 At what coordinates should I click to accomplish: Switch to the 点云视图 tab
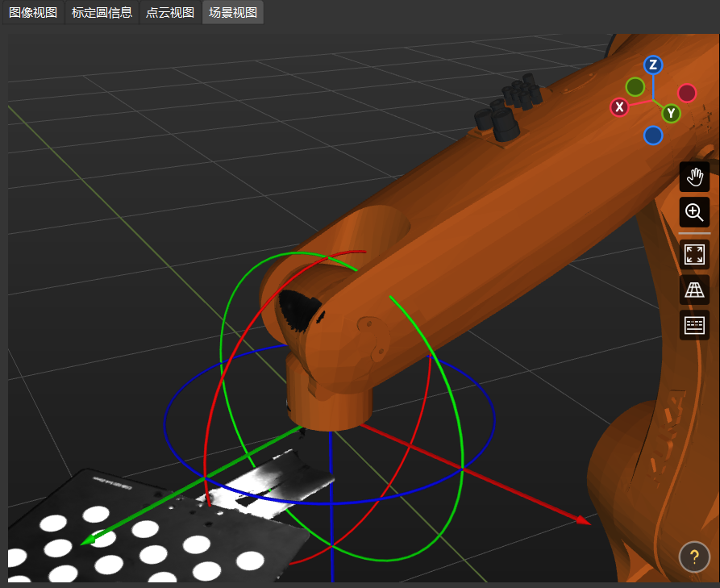(169, 12)
